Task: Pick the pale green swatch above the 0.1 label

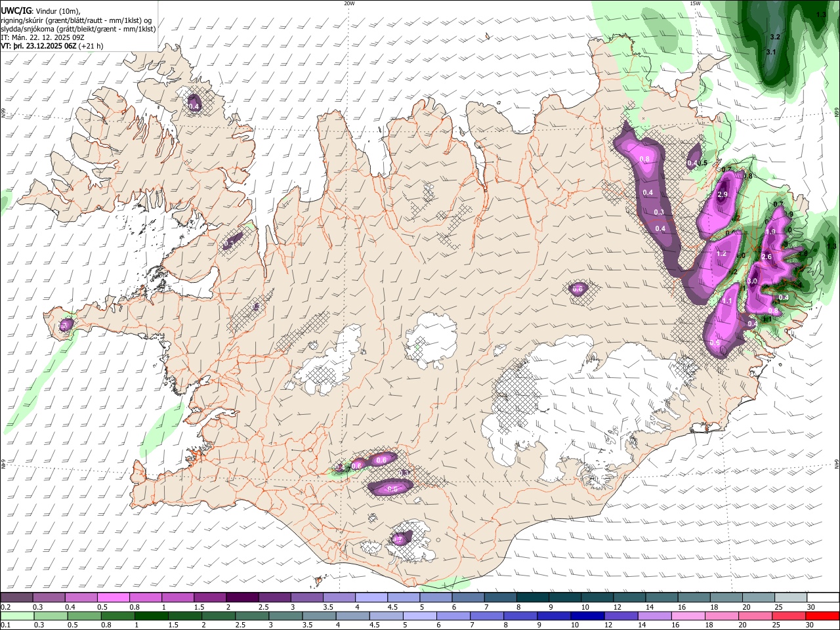Action: pyautogui.click(x=17, y=616)
